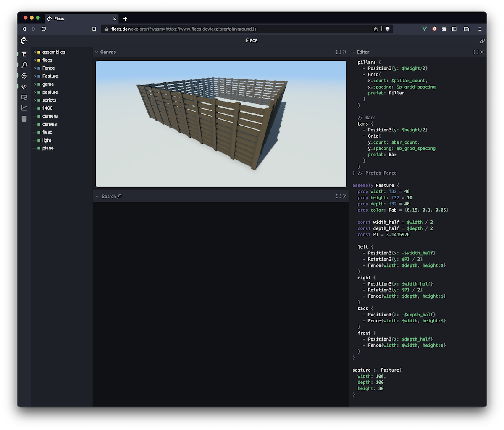Expand the Fence tree node
Viewport: 504px width, 430px height.
tap(35, 68)
